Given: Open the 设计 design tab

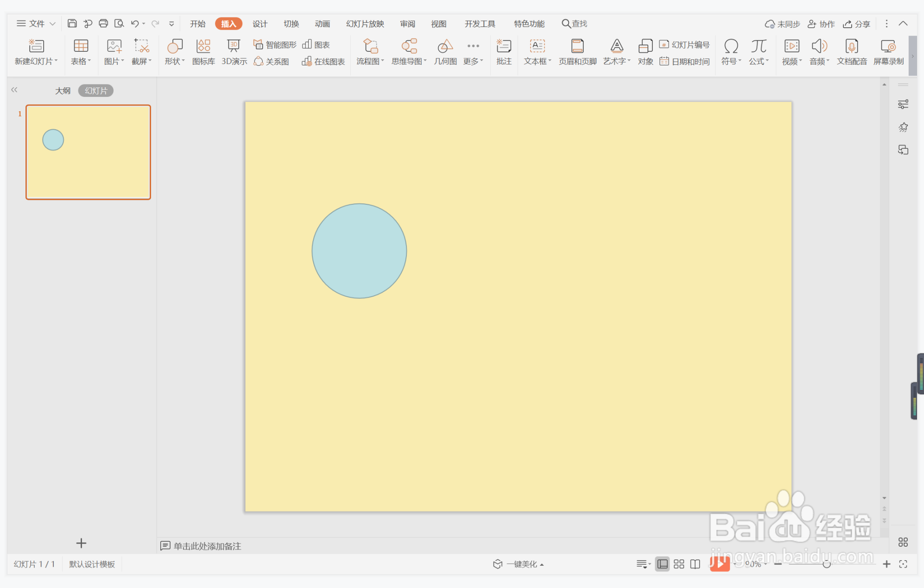Looking at the screenshot, I should [x=260, y=24].
